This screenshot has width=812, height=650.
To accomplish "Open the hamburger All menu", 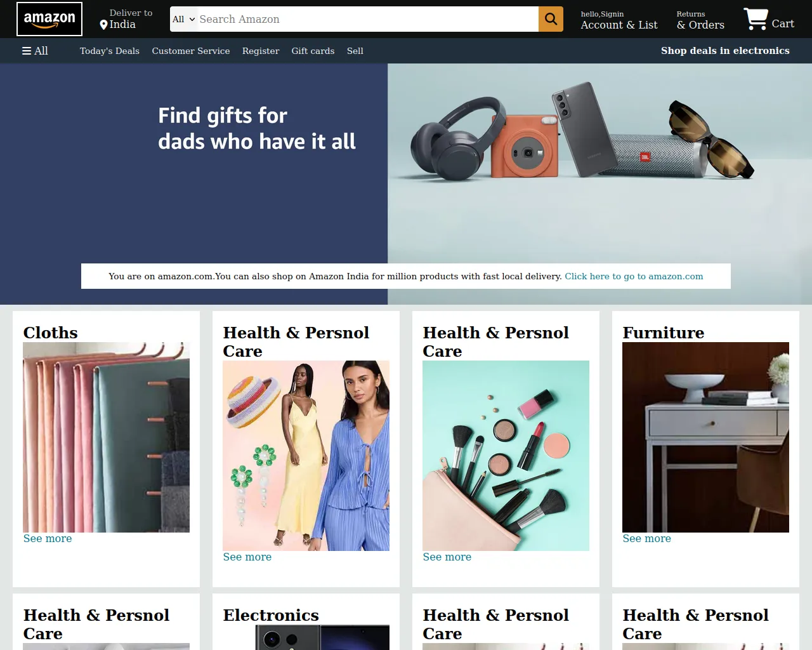I will click(x=35, y=51).
